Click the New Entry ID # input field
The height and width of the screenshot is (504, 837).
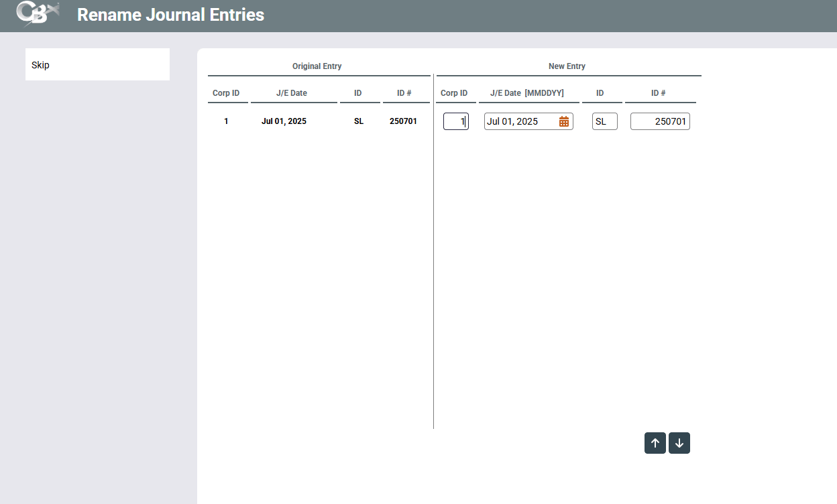660,121
